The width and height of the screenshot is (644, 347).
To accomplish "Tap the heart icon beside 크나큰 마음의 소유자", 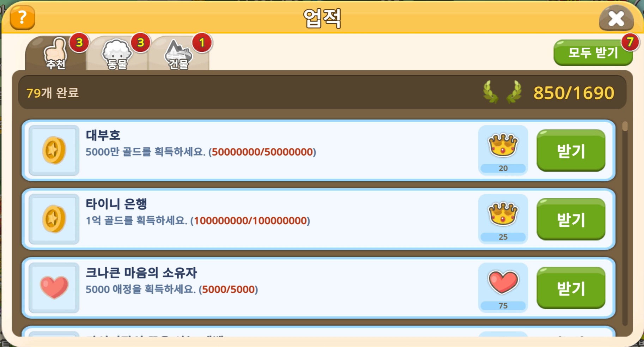I will coord(54,288).
